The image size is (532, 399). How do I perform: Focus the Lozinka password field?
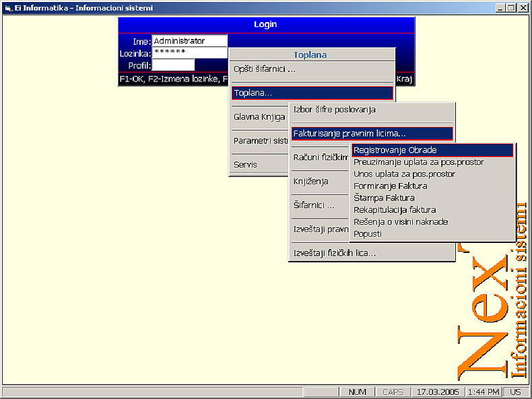[190, 52]
